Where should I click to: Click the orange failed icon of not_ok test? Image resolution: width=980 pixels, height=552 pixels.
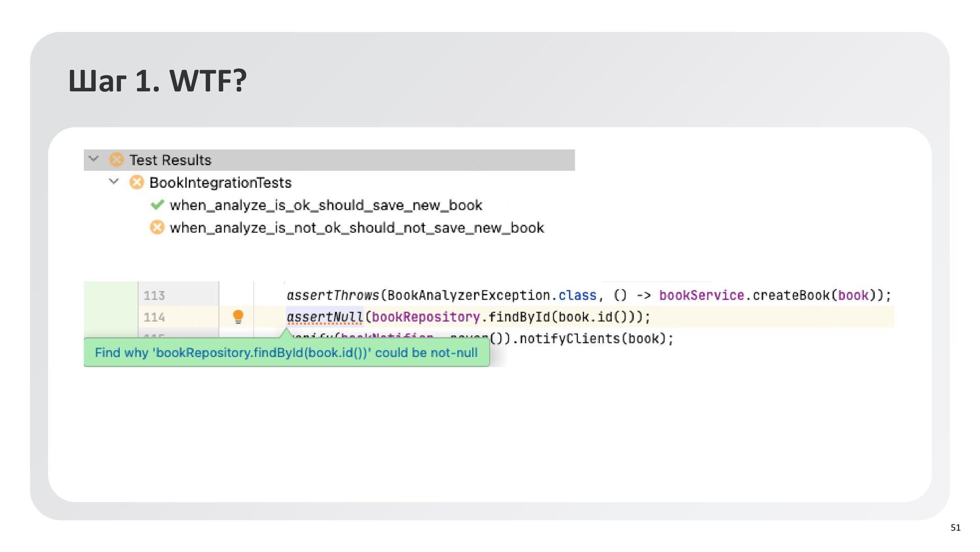157,228
